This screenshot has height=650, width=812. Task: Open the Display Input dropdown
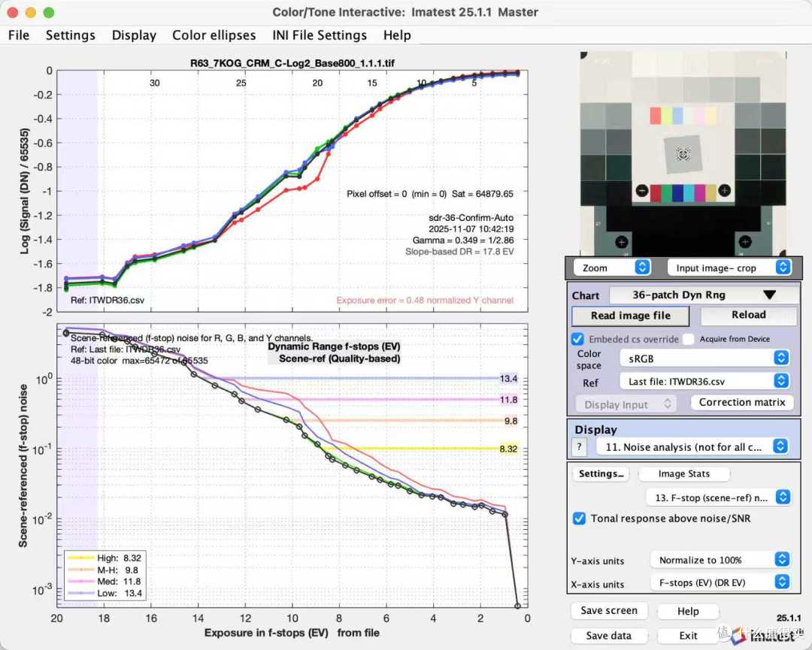pos(626,404)
